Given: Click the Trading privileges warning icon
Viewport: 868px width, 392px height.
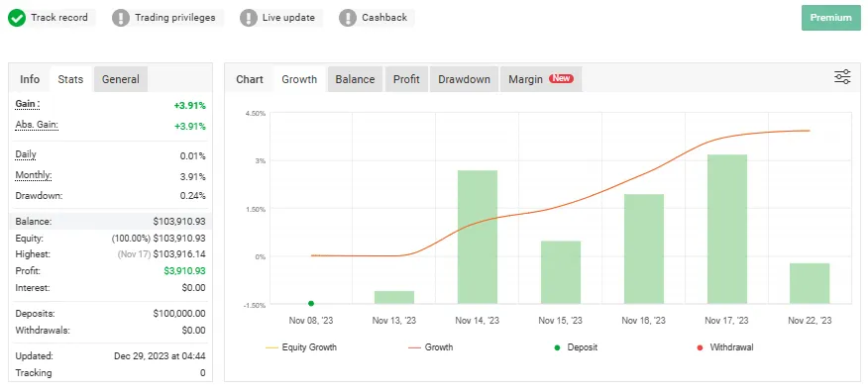Looking at the screenshot, I should pos(121,18).
